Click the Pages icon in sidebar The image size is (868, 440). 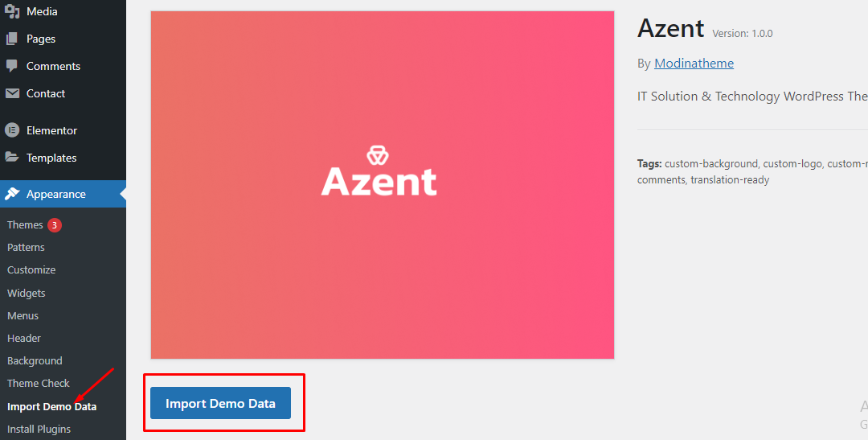tap(12, 39)
